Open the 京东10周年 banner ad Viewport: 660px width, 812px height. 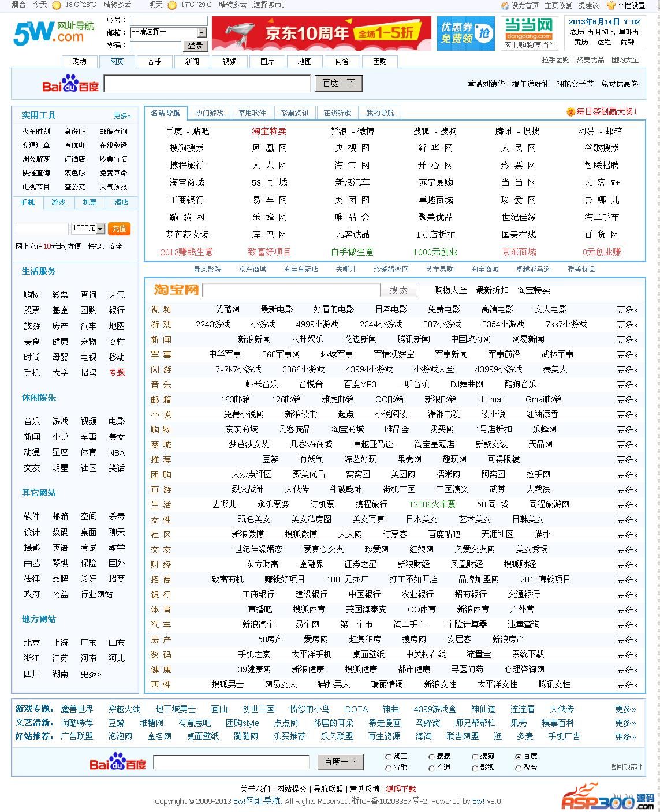[321, 33]
